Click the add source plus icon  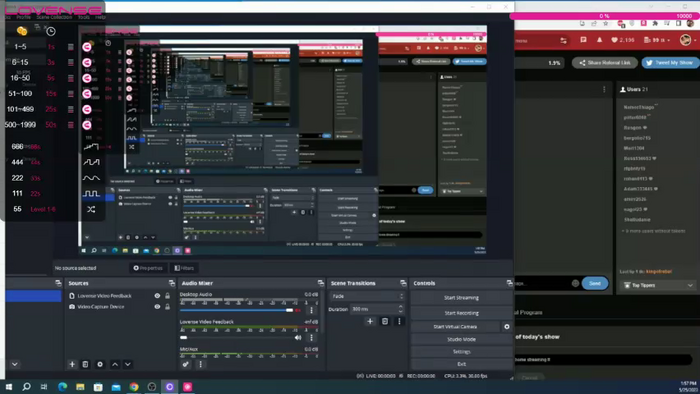[x=72, y=364]
